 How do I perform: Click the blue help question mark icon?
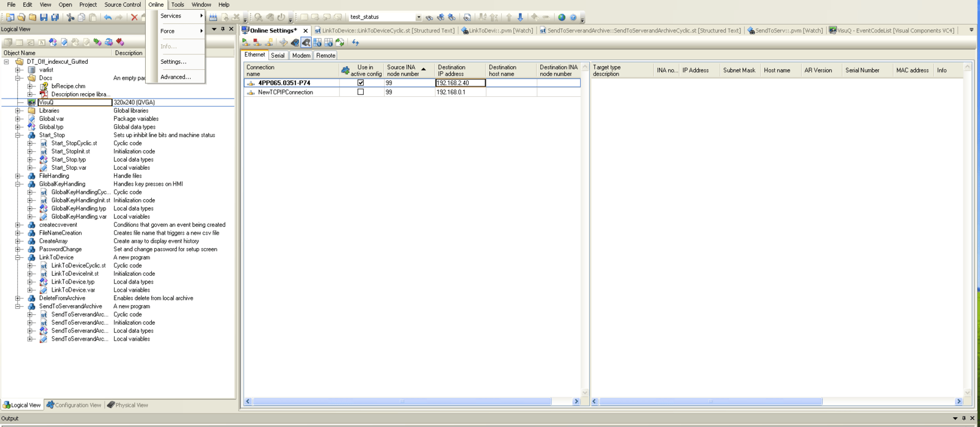coord(573,17)
